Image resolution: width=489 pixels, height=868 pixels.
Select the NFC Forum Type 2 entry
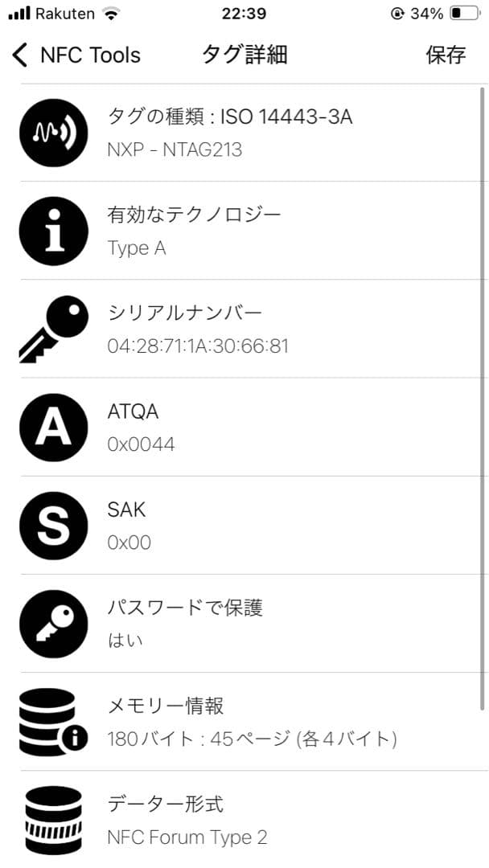click(187, 837)
